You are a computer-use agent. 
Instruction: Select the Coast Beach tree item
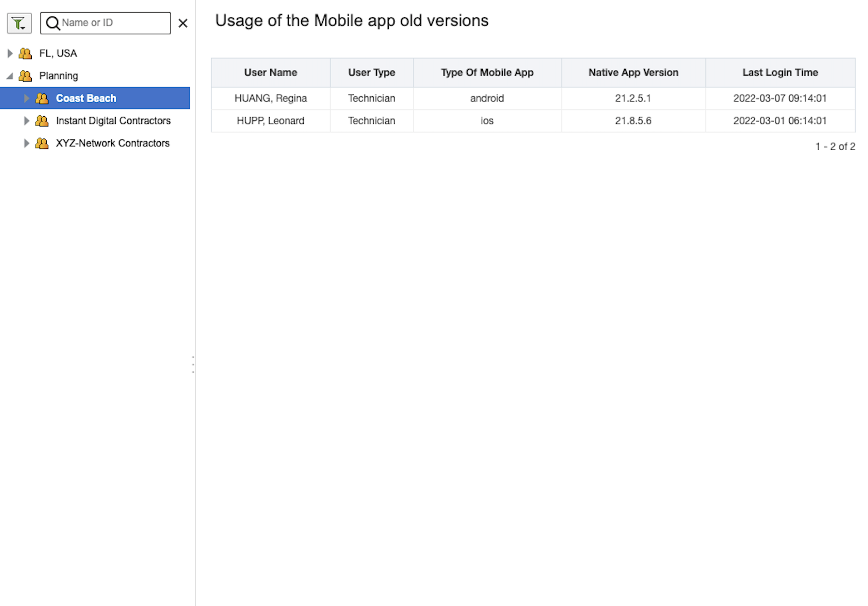[86, 98]
